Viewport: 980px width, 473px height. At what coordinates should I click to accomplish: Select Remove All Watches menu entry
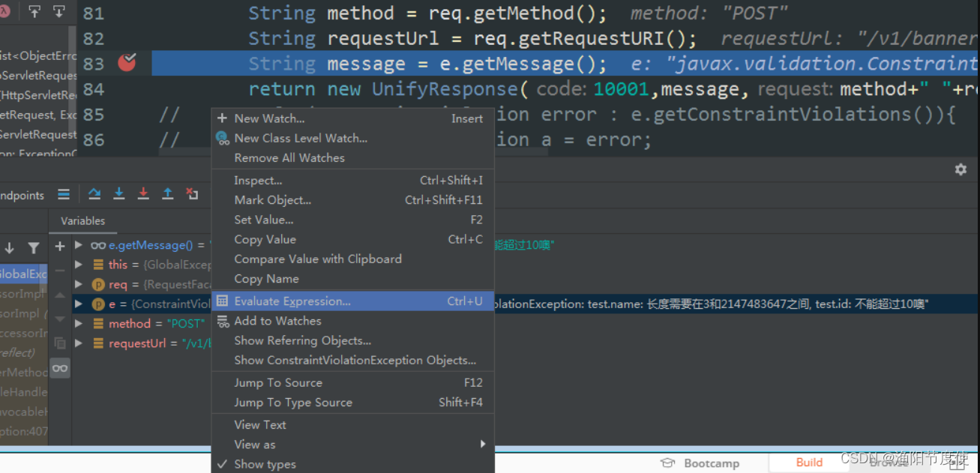coord(289,158)
